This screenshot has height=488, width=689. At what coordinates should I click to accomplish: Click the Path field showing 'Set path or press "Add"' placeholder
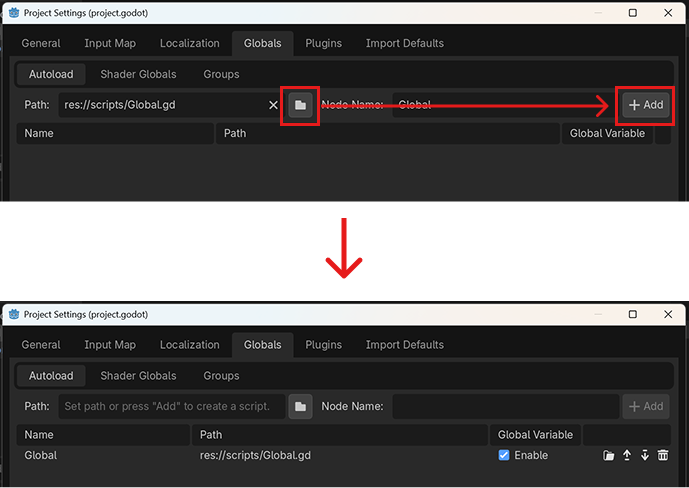(171, 406)
